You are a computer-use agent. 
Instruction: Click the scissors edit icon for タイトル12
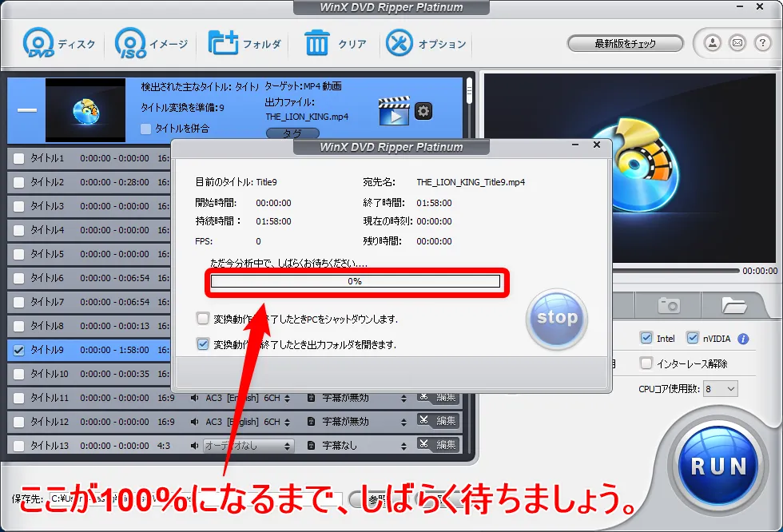(424, 420)
